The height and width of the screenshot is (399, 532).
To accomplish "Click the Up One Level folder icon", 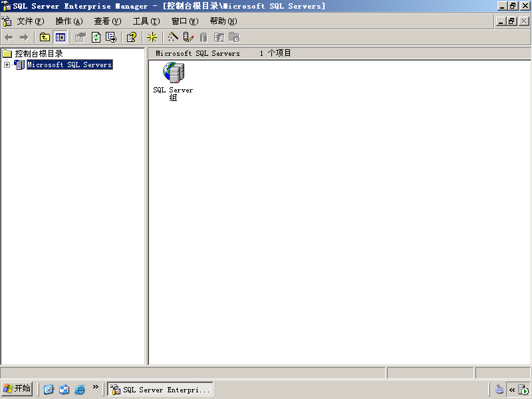I will [x=45, y=37].
